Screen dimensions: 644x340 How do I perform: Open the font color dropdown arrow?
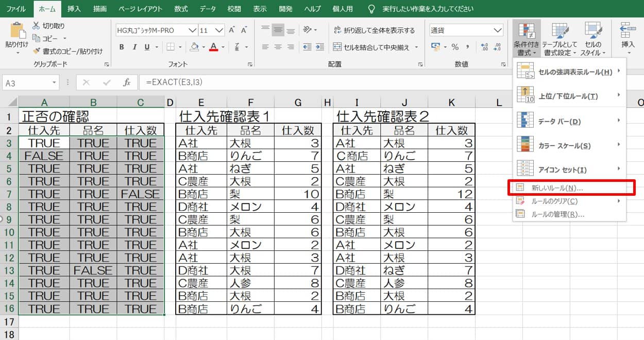223,47
